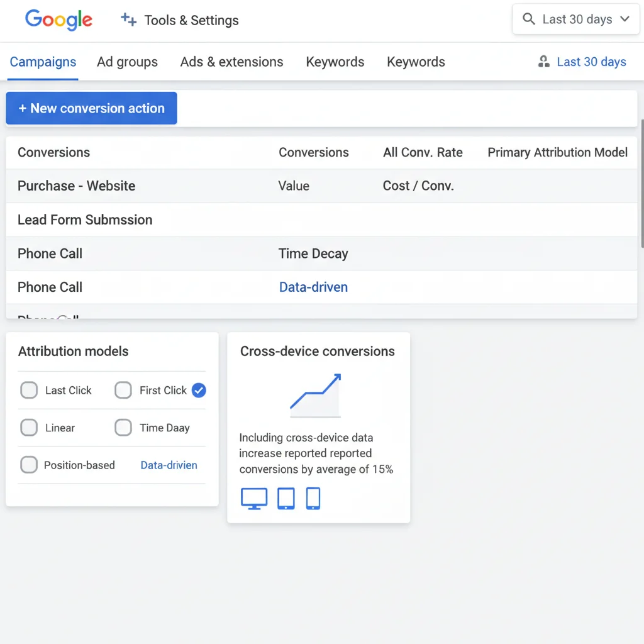This screenshot has height=644, width=644.
Task: Click the cross-device trend chart icon
Action: click(x=316, y=395)
